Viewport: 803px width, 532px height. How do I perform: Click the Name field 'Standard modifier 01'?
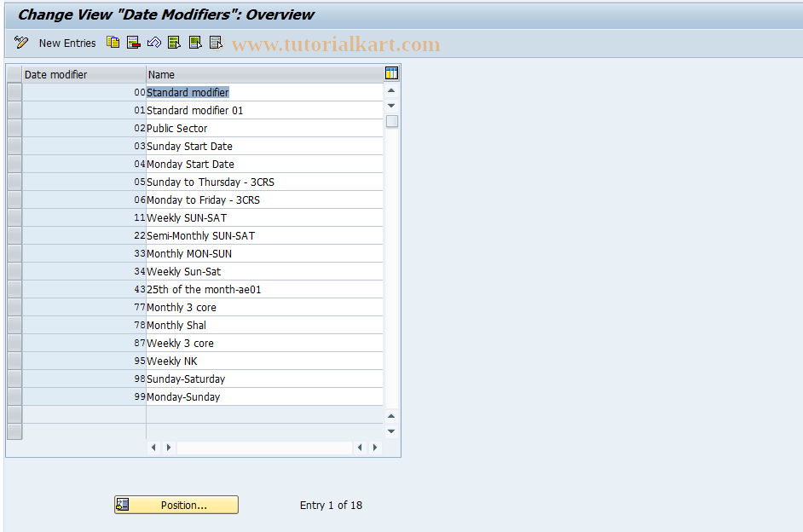264,110
